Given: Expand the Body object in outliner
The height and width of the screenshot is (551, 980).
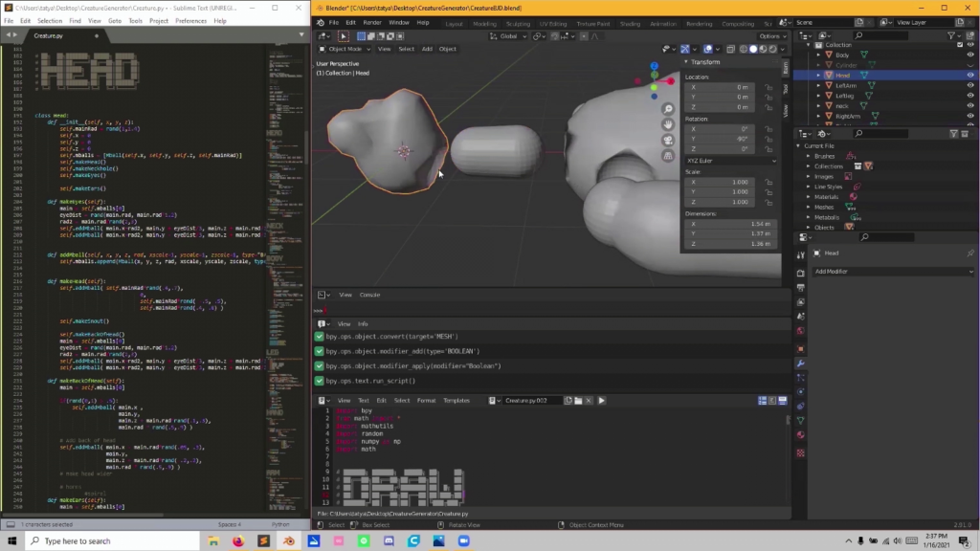Looking at the screenshot, I should coord(819,55).
